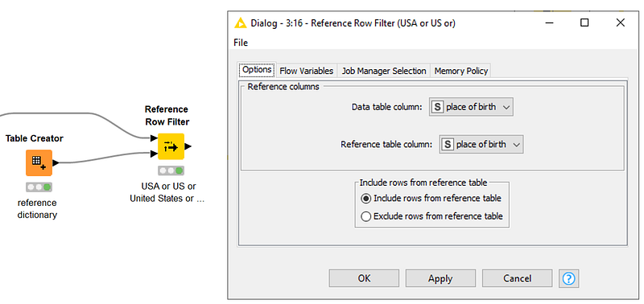The width and height of the screenshot is (644, 304).
Task: Click the 'Reference columns' group title
Action: pyautogui.click(x=283, y=87)
